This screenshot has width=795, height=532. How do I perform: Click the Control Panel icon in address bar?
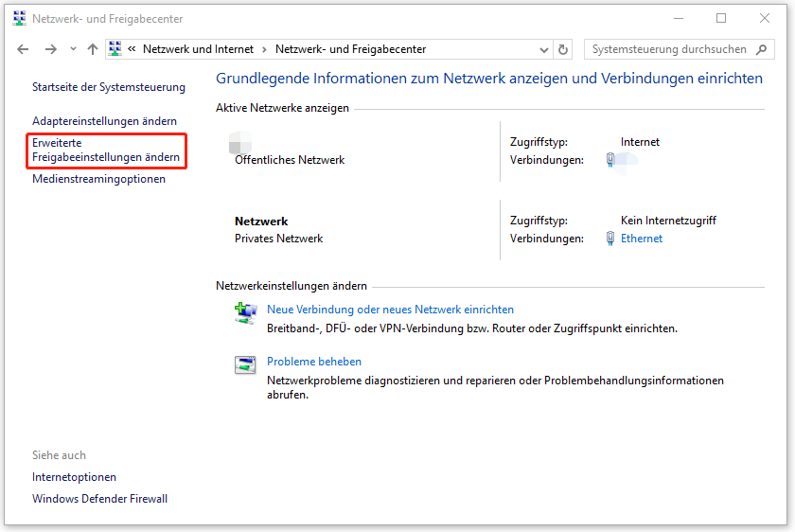(x=115, y=48)
